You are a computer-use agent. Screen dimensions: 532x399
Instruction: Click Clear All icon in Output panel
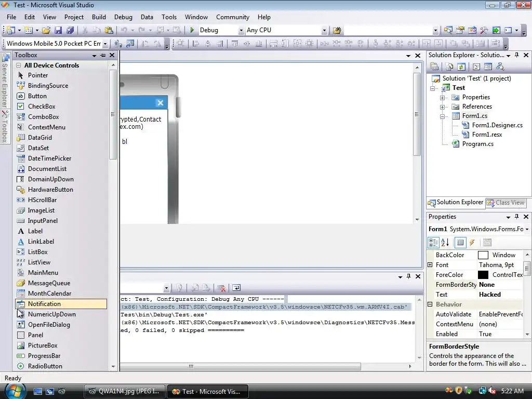click(221, 288)
